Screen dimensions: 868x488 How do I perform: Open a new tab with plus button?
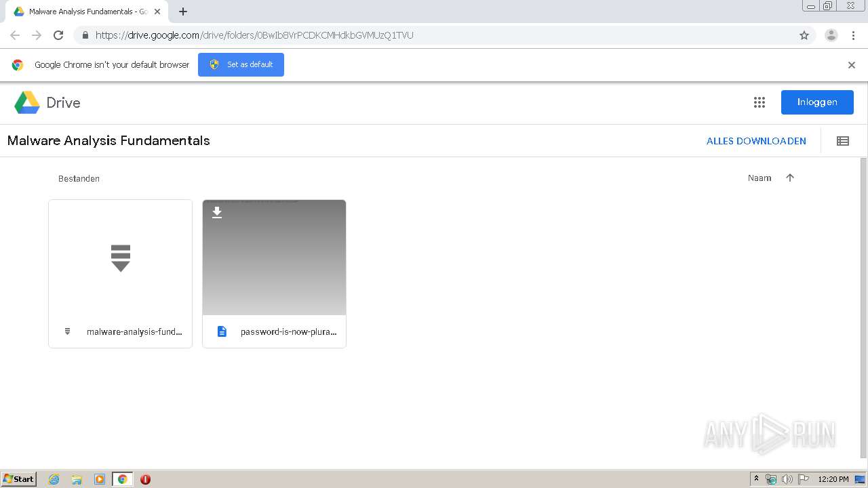tap(183, 12)
